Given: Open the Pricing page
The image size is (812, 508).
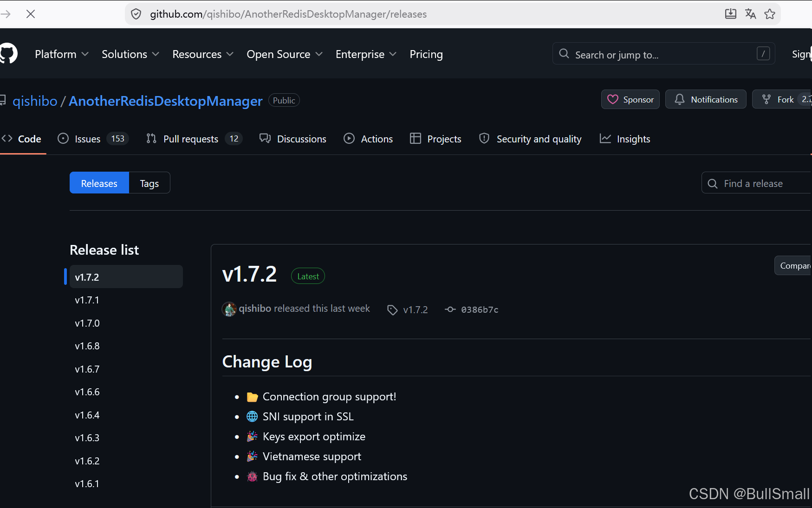Looking at the screenshot, I should click(x=426, y=54).
